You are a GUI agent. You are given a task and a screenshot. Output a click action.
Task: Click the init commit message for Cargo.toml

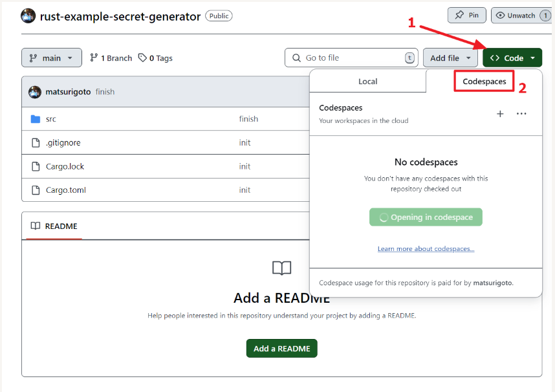pos(245,190)
